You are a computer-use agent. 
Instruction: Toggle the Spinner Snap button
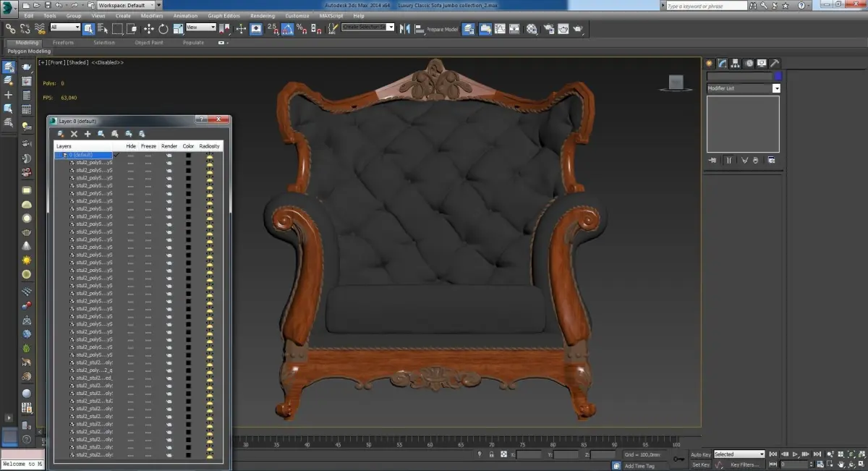click(x=316, y=29)
